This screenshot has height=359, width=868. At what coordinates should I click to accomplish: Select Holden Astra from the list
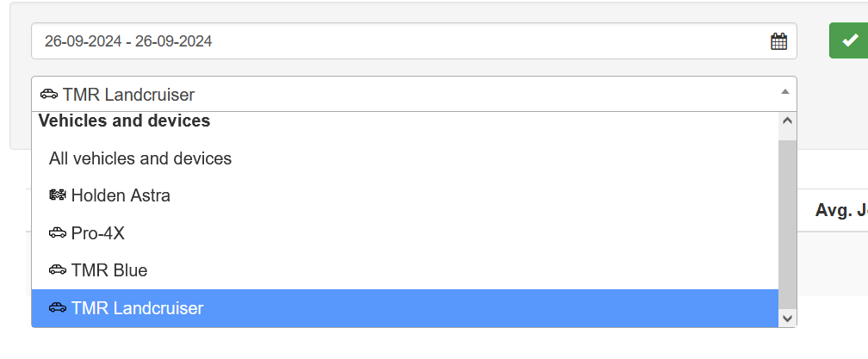(x=406, y=195)
